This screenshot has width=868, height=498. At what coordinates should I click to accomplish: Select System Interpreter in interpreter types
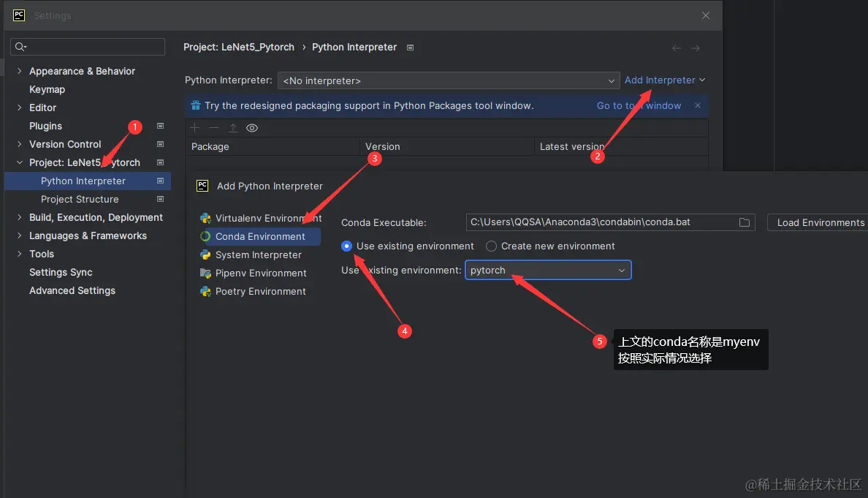[x=251, y=254]
